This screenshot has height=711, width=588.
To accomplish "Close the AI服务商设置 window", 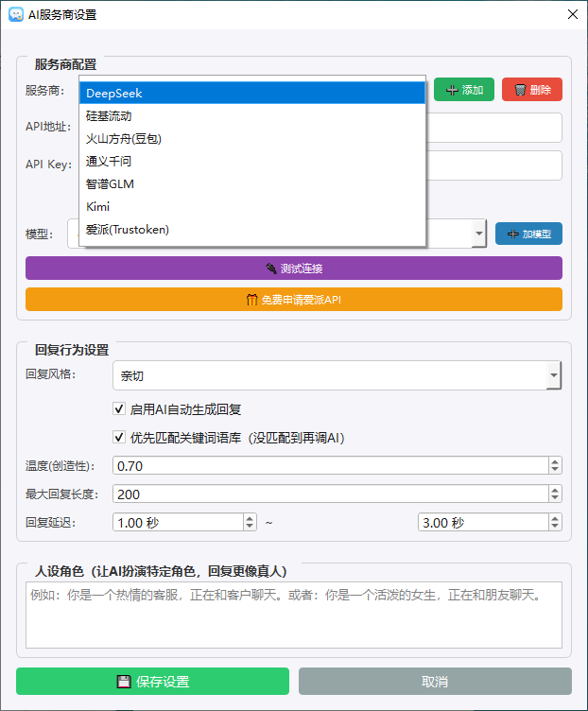I will [x=573, y=14].
